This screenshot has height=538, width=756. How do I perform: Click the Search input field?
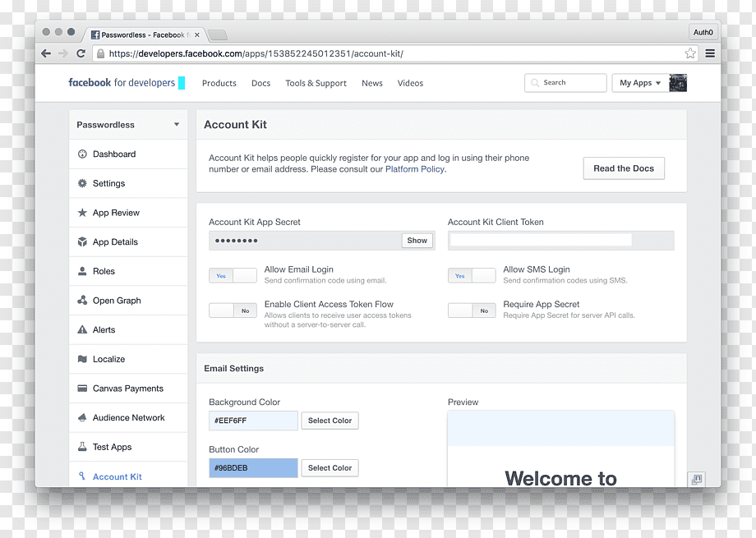[565, 83]
